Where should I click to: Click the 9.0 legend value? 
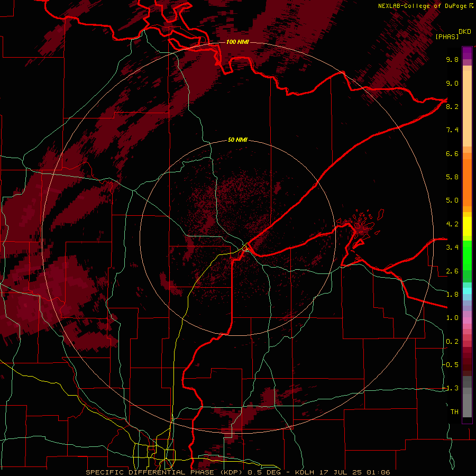452,83
